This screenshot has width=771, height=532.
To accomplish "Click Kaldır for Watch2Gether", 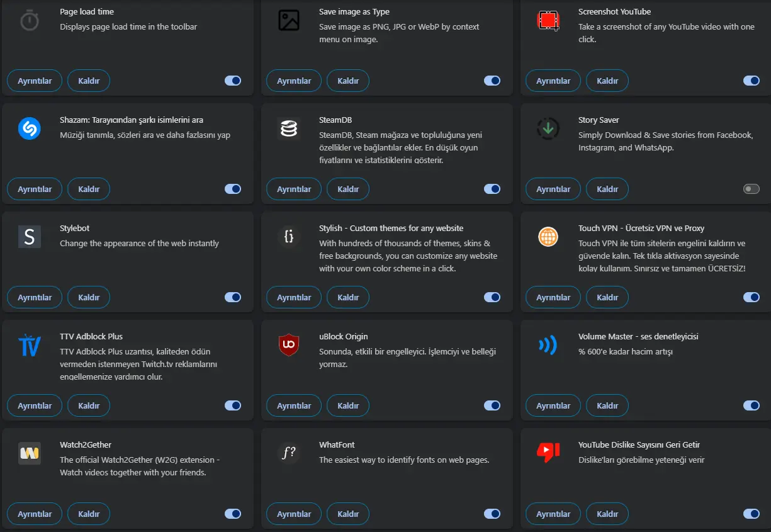I will (89, 514).
